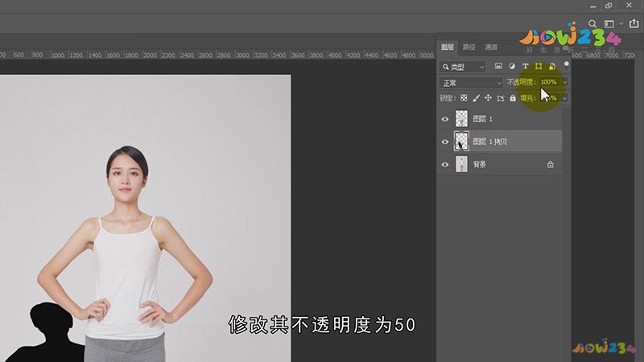Toggle the layer filtering on/off switch
Screen dimensions: 644x362
click(567, 66)
